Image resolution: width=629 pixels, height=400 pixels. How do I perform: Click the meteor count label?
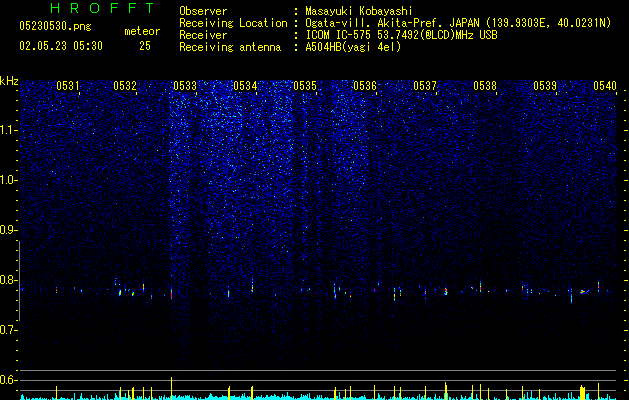point(142,31)
